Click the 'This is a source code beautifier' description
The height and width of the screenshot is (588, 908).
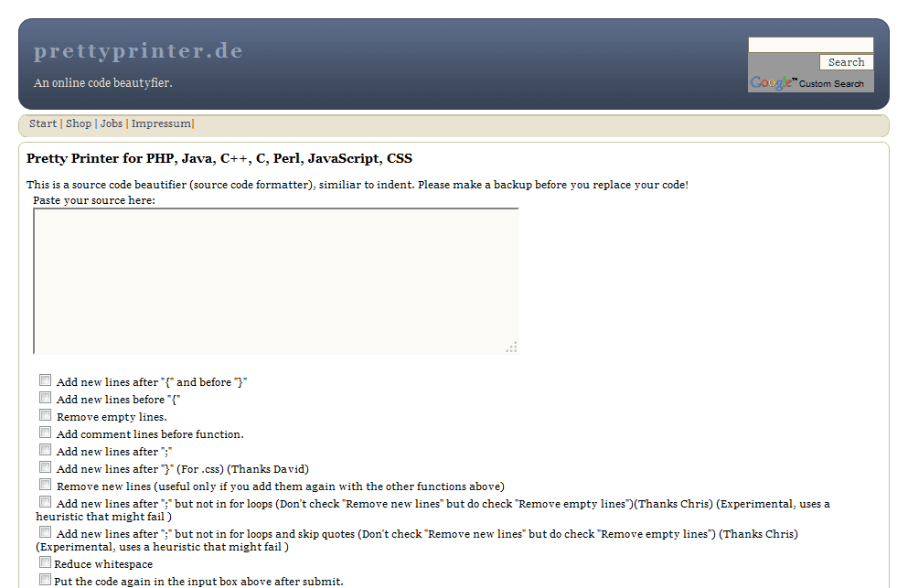click(358, 185)
